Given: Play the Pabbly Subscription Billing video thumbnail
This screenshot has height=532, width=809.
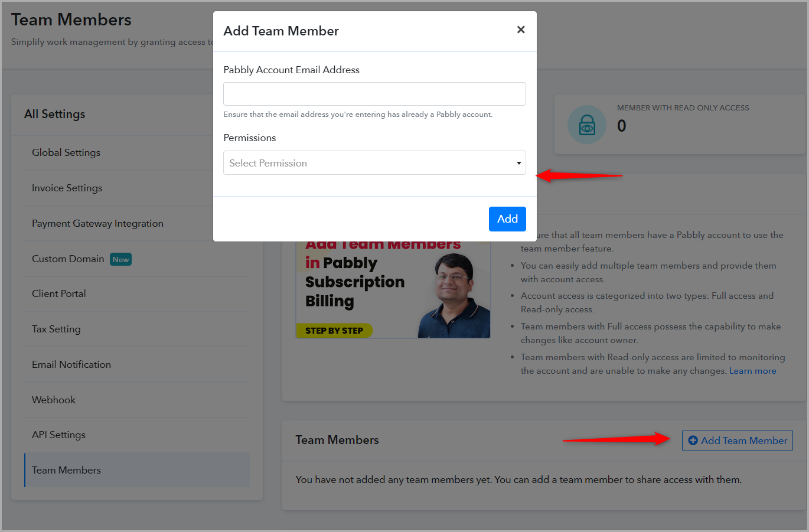Looking at the screenshot, I should [x=393, y=289].
